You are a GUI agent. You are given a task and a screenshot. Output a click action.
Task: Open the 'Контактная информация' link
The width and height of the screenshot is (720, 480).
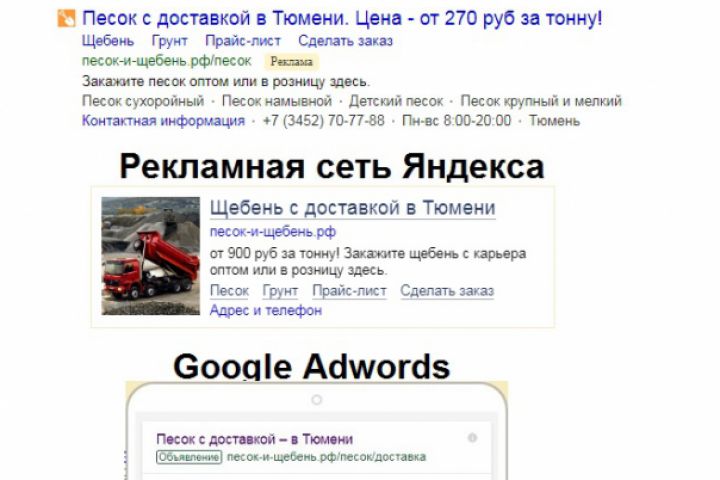pos(163,121)
